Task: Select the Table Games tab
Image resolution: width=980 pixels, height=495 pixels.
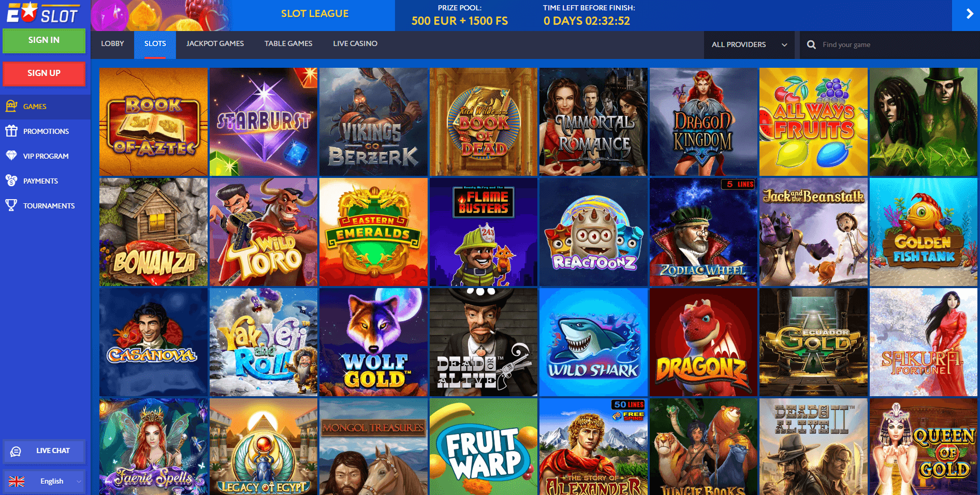Action: pos(288,44)
